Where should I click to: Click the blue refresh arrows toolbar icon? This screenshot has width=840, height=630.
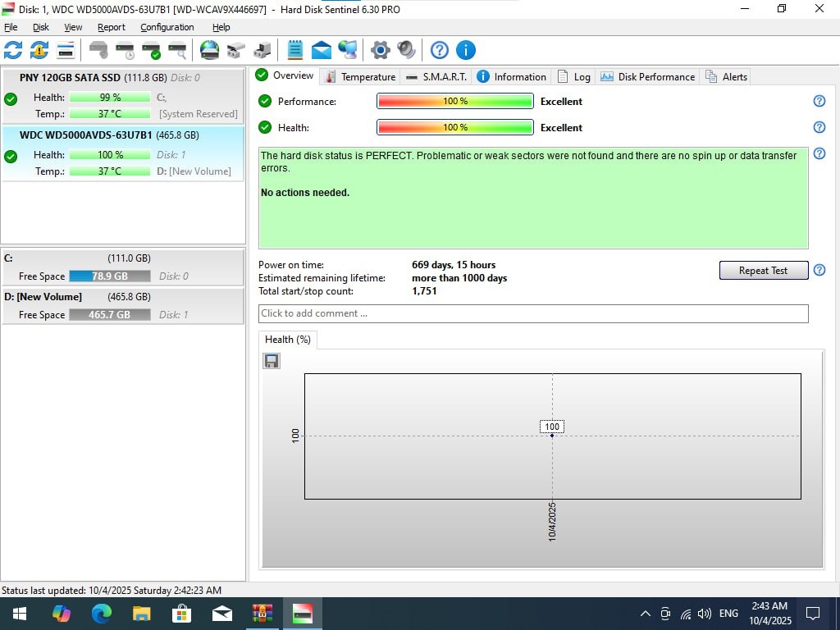click(13, 50)
